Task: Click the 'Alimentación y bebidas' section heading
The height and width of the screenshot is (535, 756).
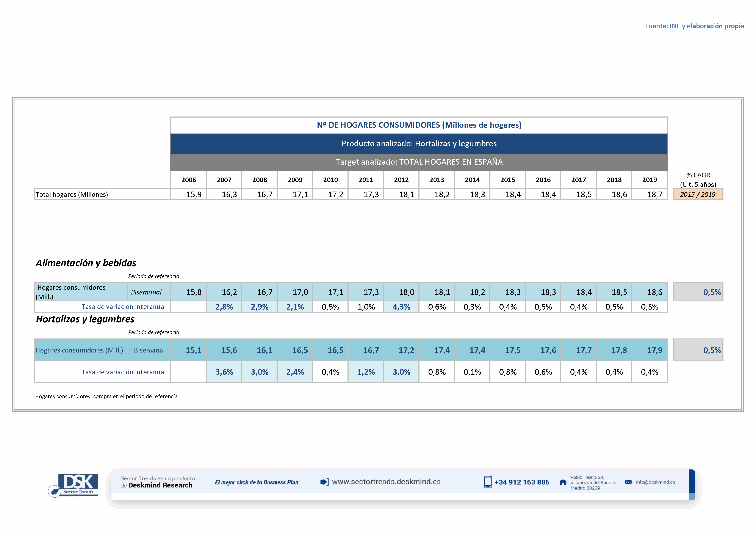Action: pos(86,263)
